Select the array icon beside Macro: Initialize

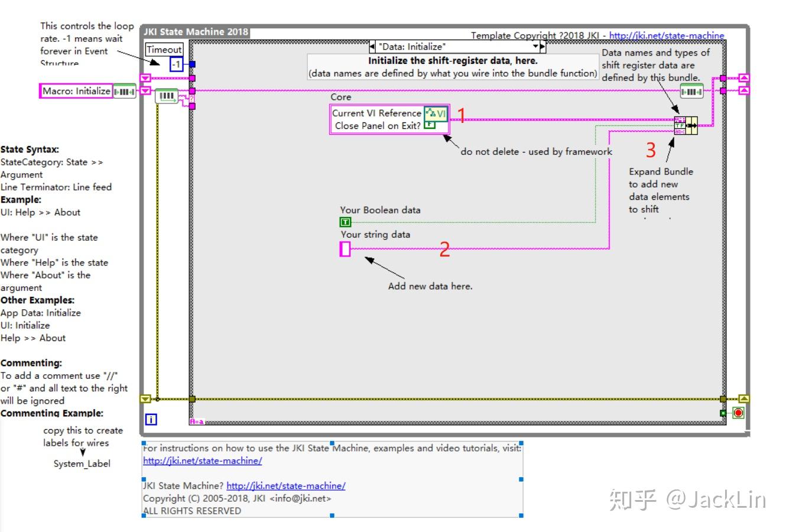pos(125,92)
